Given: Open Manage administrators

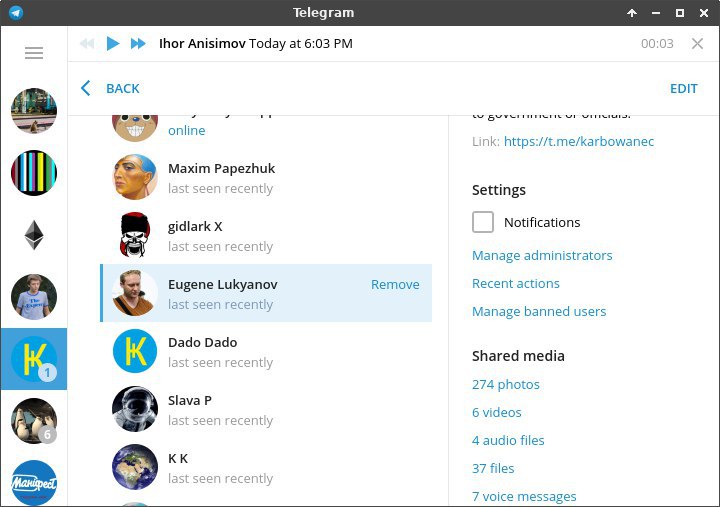Looking at the screenshot, I should pos(542,255).
